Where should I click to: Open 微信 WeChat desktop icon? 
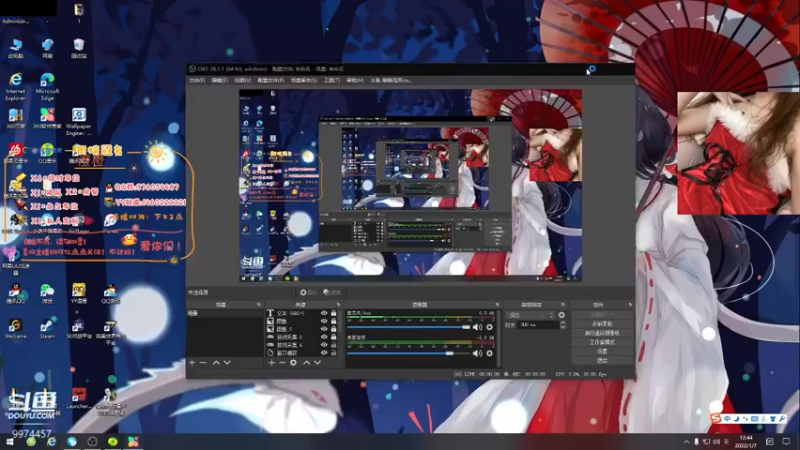click(x=47, y=294)
